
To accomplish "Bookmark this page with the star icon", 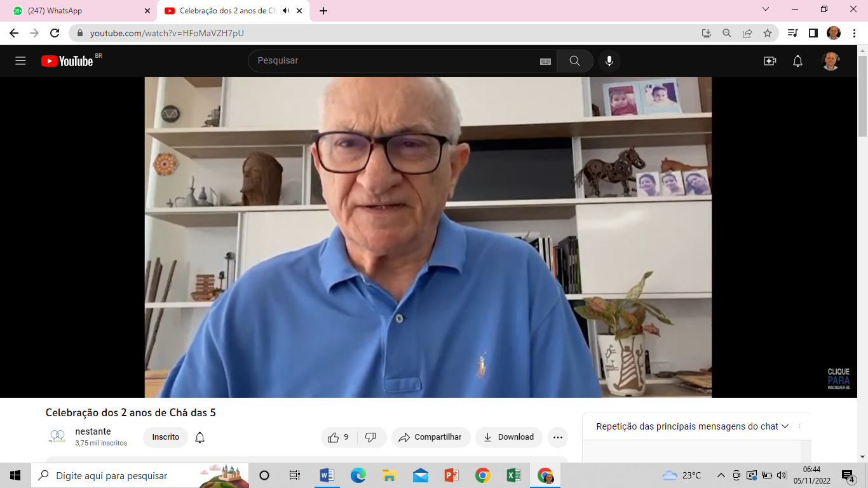I will pyautogui.click(x=768, y=33).
